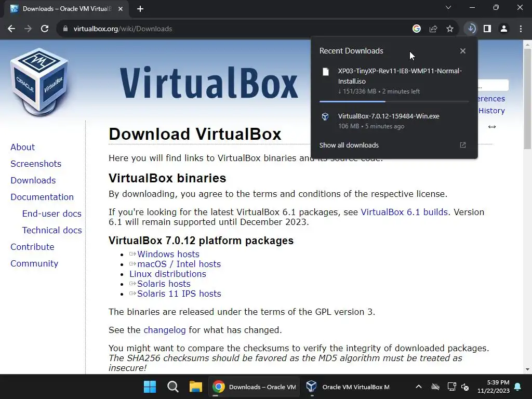Reload the VirtualBox downloads page
This screenshot has width=532, height=399.
pos(45,29)
